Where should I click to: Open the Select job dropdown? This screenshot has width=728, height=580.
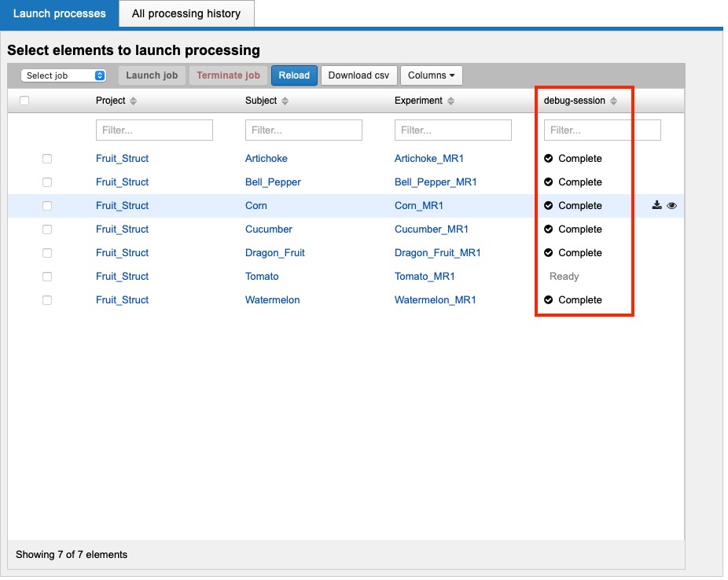pos(64,75)
